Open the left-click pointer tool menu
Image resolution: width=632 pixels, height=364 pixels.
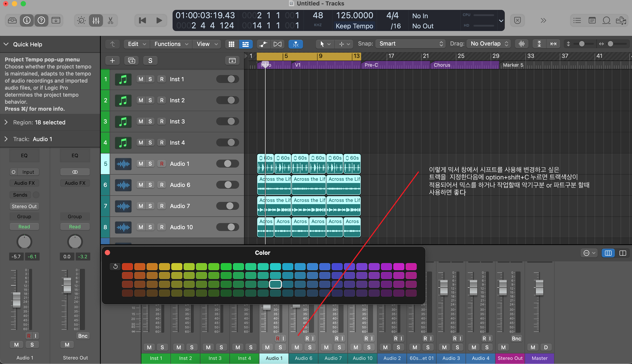tap(325, 44)
